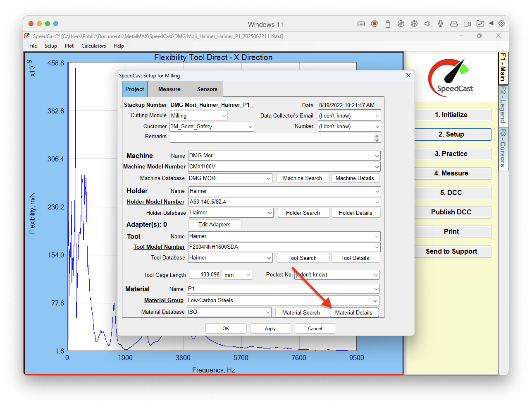Click the Machine Search button

[x=303, y=178]
